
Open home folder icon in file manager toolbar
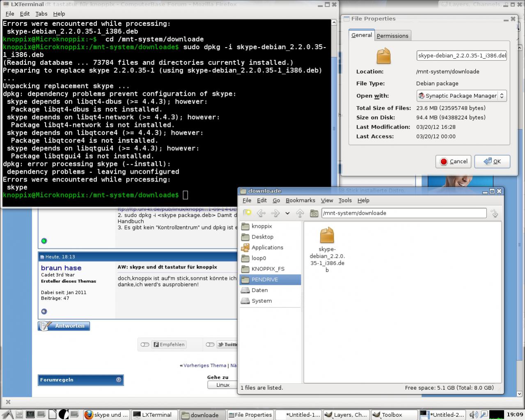point(314,213)
